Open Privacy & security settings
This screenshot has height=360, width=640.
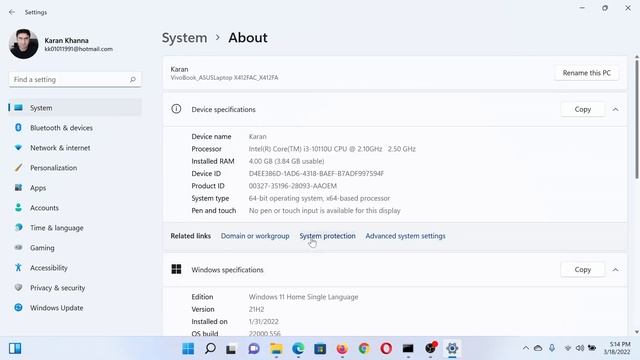(x=75, y=288)
